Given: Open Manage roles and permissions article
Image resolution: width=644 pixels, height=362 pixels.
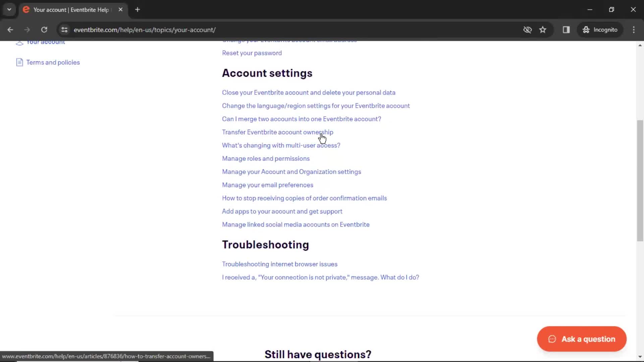Looking at the screenshot, I should pos(266,159).
